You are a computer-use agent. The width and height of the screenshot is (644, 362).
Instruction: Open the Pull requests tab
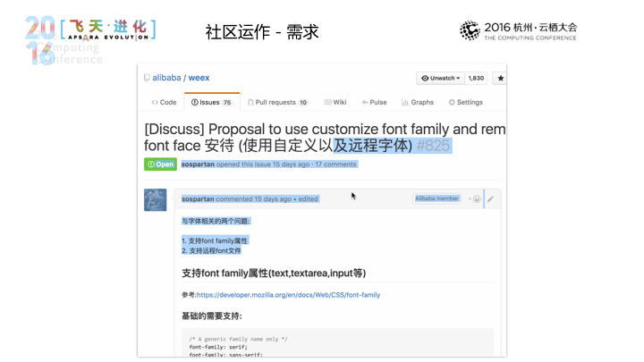coord(277,102)
